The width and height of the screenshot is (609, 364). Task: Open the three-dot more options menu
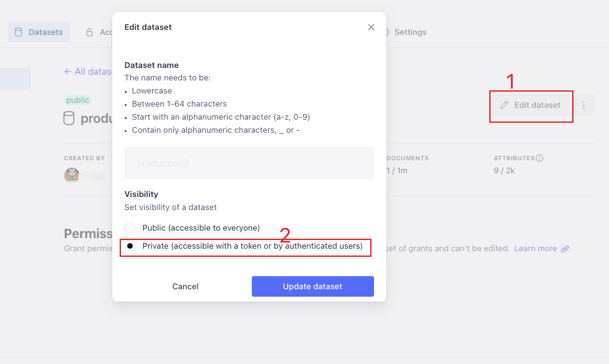(x=583, y=105)
